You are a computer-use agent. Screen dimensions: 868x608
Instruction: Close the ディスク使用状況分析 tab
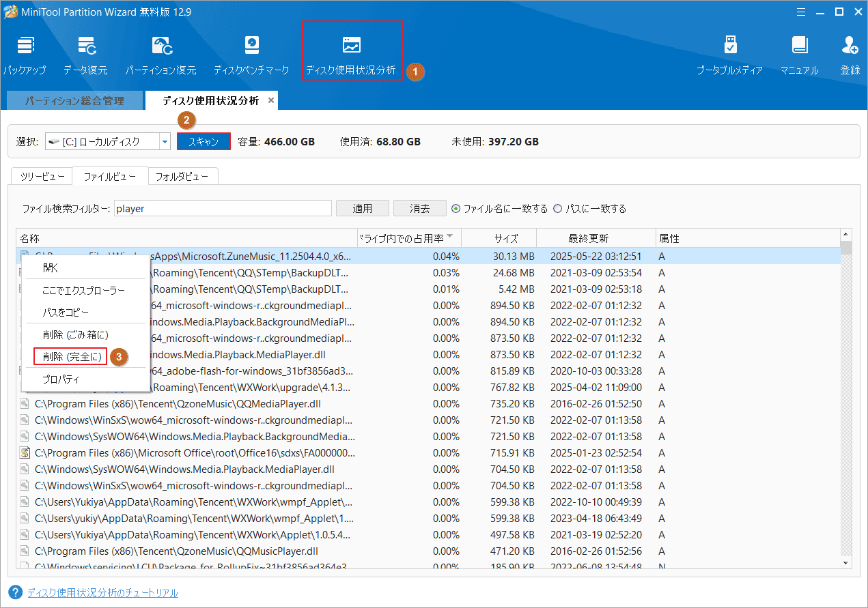pos(271,100)
